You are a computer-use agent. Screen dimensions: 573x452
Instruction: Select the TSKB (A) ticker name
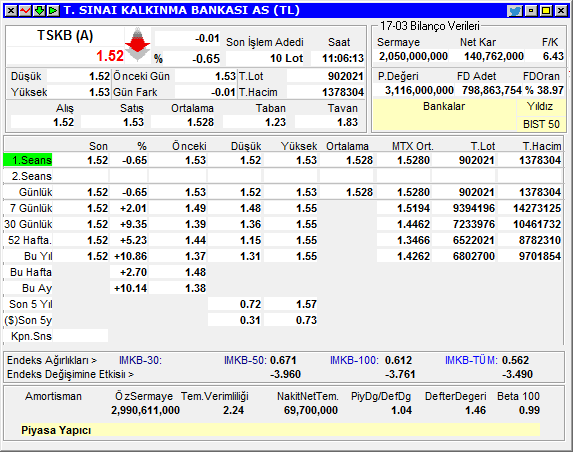(x=65, y=35)
